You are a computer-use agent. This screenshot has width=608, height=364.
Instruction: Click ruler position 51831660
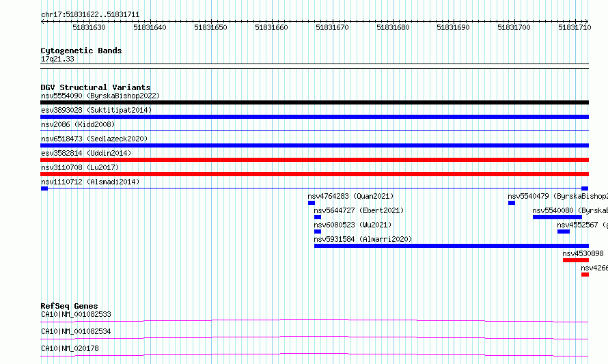tap(271, 27)
